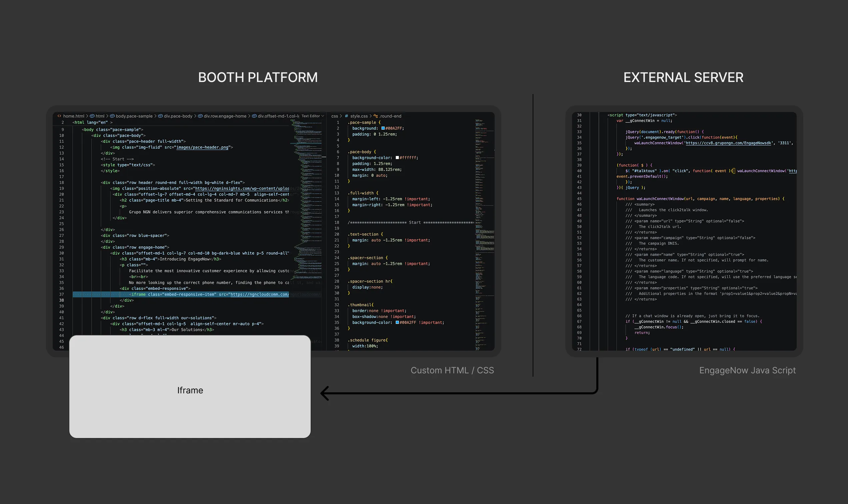Open the Text Editor dropdown
The image size is (848, 504).
312,116
